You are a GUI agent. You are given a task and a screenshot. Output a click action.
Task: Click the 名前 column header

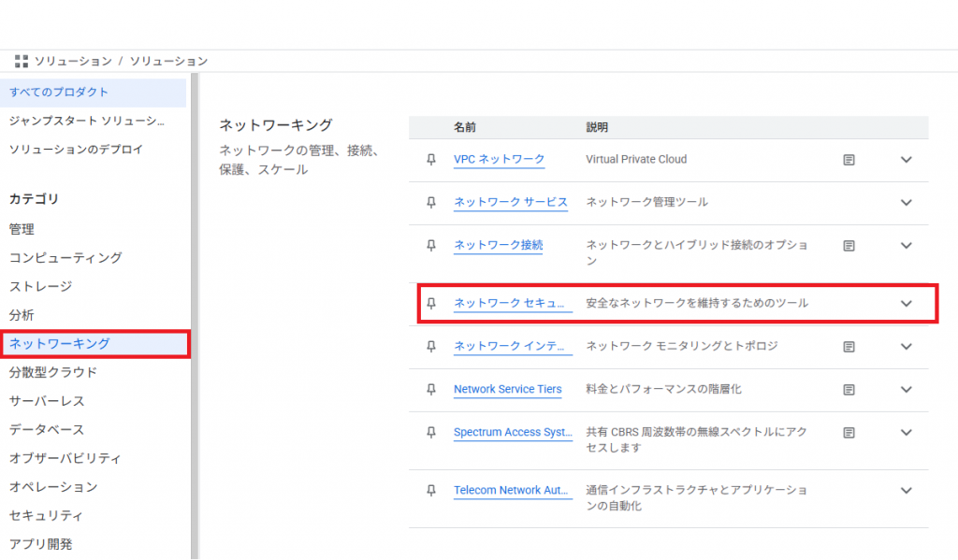[x=465, y=127]
